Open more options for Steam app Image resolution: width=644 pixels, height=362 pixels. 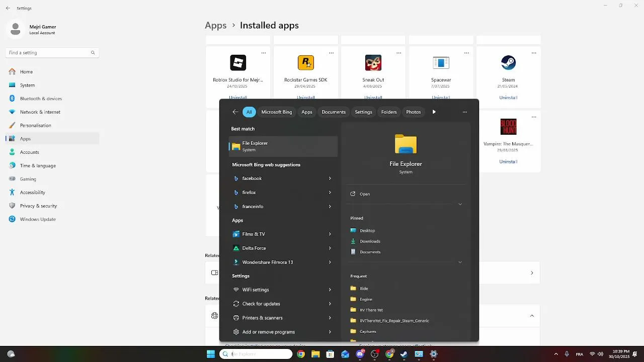click(x=534, y=53)
